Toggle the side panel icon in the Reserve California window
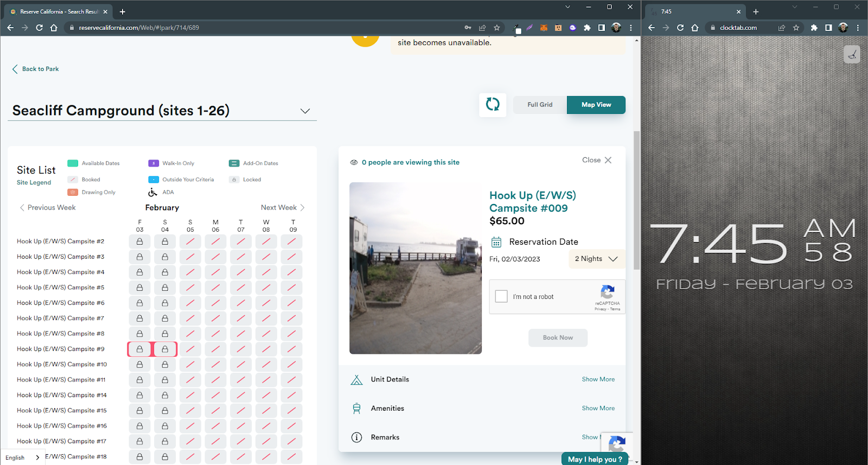Image resolution: width=868 pixels, height=465 pixels. (x=602, y=28)
